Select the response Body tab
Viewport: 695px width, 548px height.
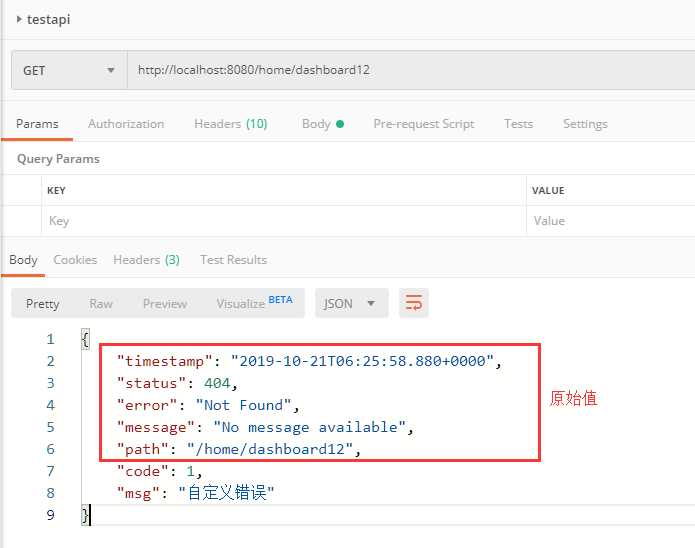(23, 260)
